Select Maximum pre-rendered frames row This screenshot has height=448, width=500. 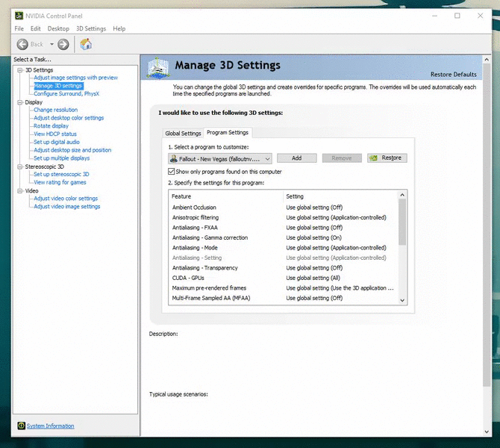tap(284, 288)
